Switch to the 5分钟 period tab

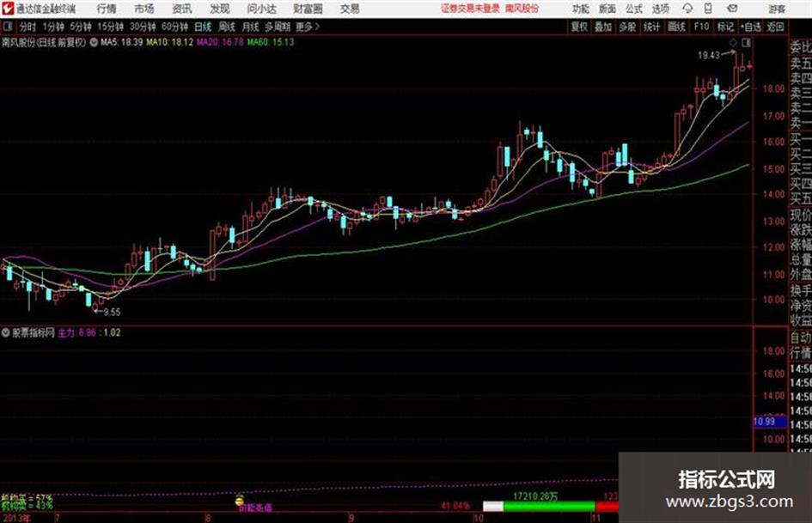click(x=81, y=27)
